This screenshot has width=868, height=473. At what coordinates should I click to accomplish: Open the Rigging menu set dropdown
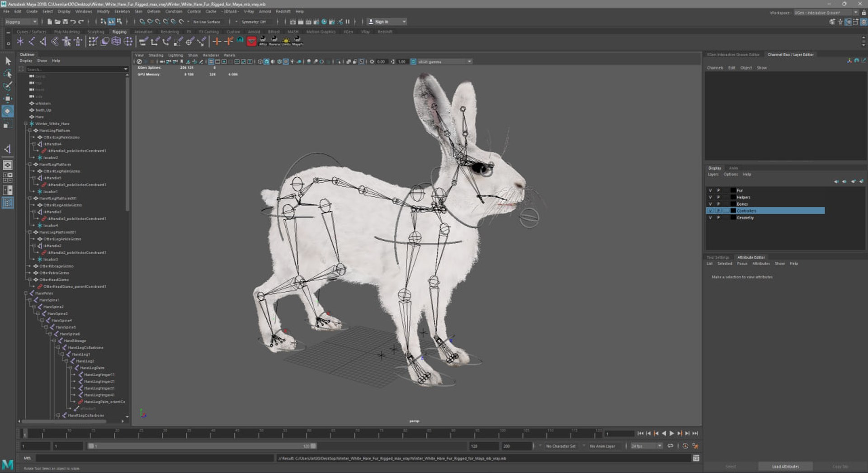coord(21,22)
